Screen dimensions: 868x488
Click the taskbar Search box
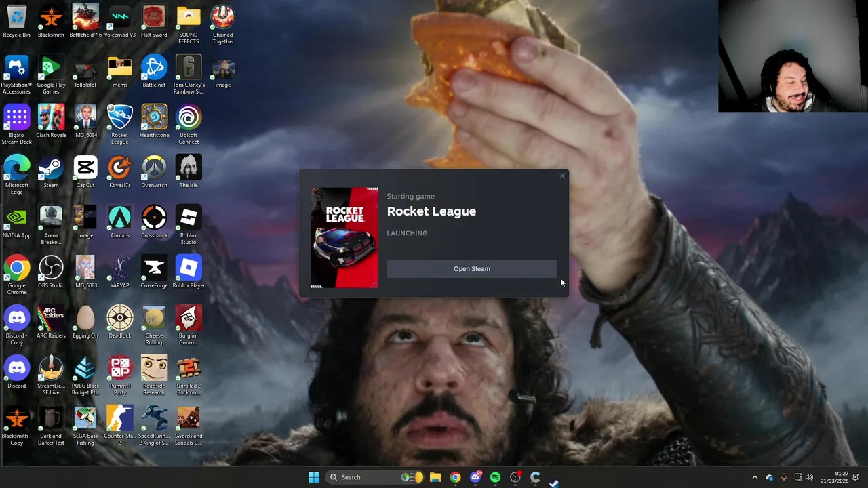click(x=376, y=477)
